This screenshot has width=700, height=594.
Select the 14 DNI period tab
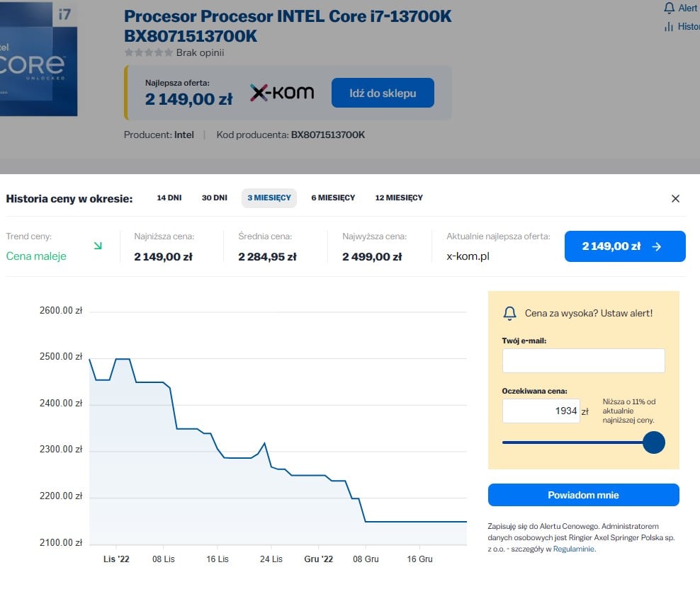[x=169, y=198]
